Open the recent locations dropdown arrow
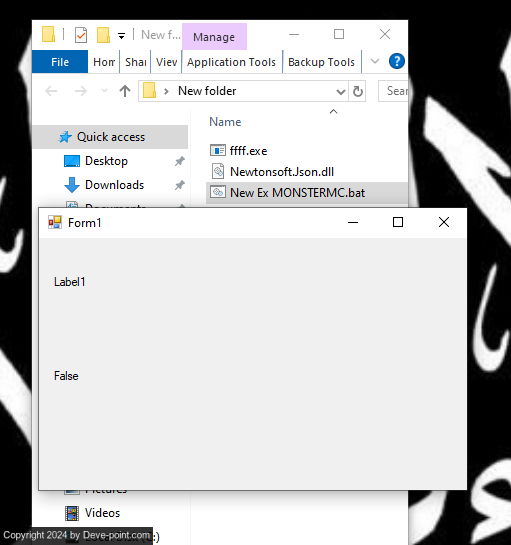Viewport: 511px width, 545px height. point(104,91)
